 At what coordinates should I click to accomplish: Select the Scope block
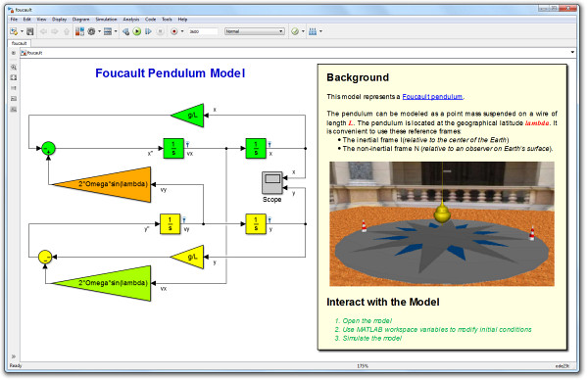click(271, 183)
